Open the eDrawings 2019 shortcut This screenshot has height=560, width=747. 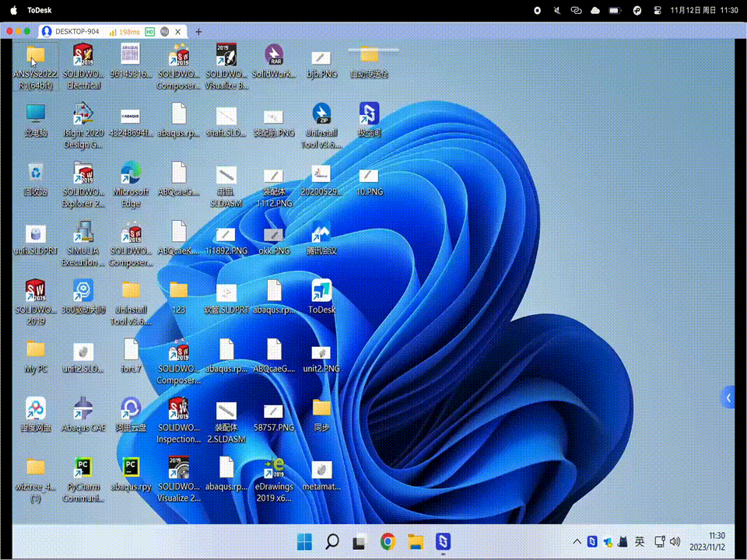tap(274, 480)
